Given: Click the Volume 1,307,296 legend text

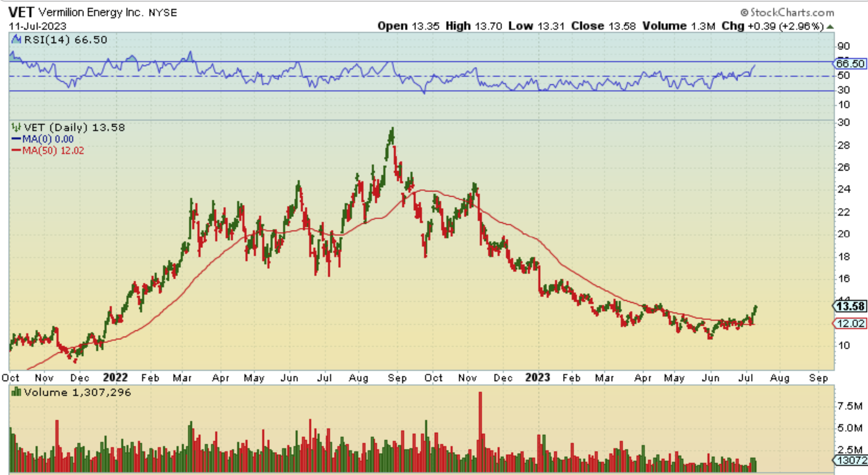Looking at the screenshot, I should pos(77,392).
